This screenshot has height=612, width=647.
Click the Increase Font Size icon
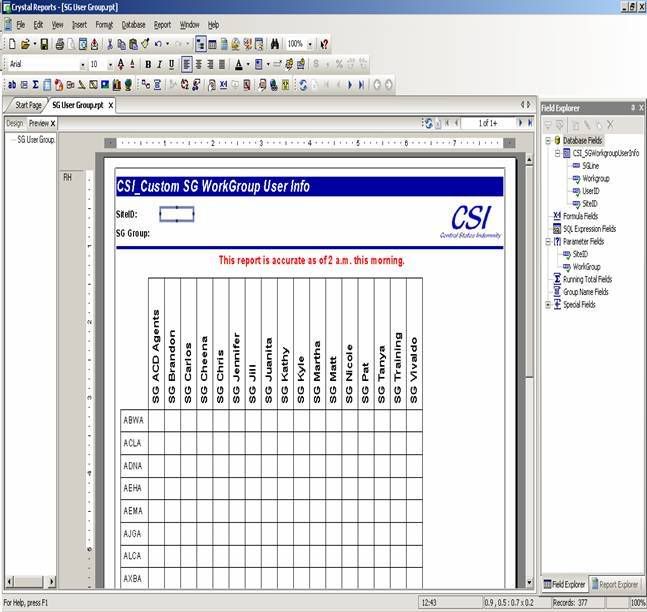tap(120, 64)
